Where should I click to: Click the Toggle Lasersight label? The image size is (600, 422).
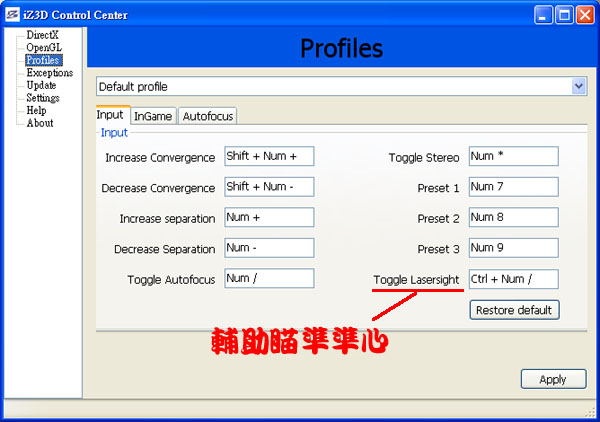[416, 280]
